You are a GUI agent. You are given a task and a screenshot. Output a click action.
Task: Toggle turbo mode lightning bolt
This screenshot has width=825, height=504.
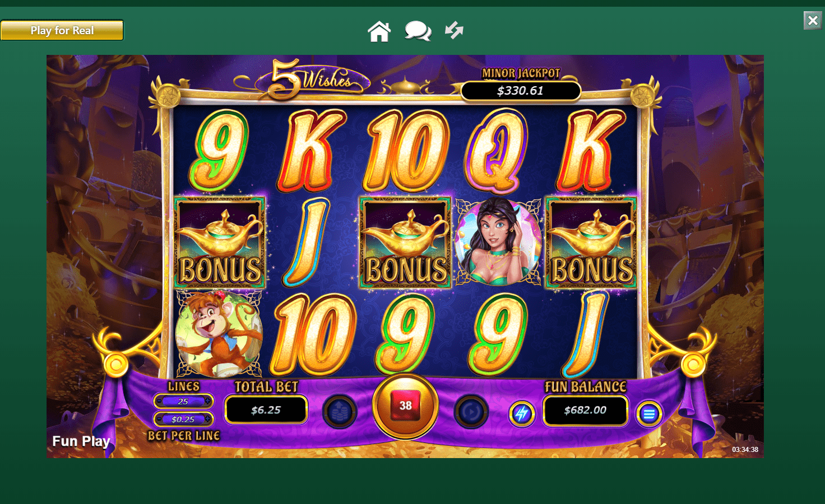pyautogui.click(x=522, y=414)
